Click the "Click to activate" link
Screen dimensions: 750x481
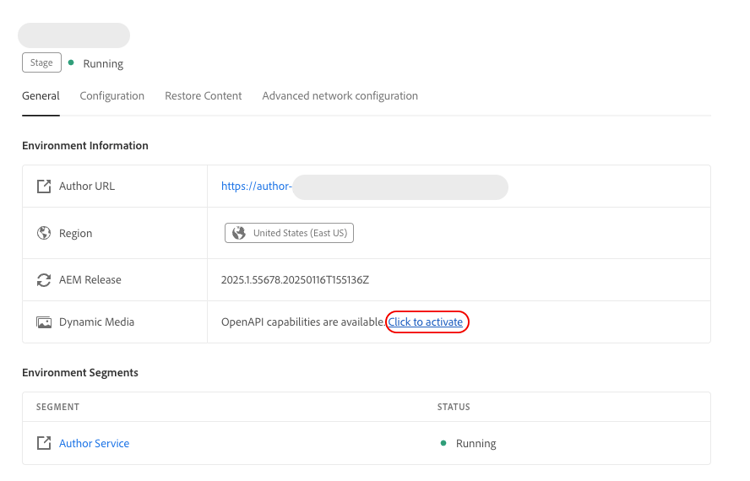point(426,322)
